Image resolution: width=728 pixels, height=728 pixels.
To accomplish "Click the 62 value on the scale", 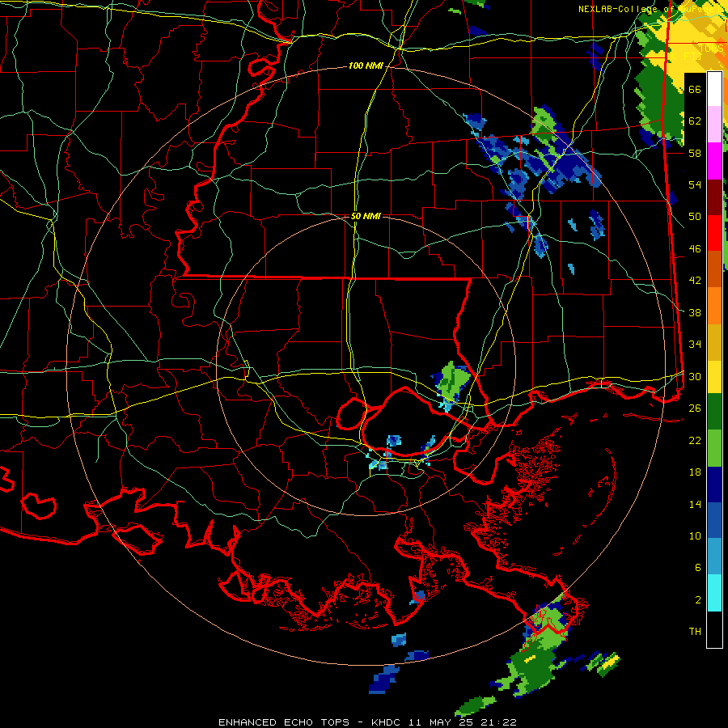I will pyautogui.click(x=695, y=121).
